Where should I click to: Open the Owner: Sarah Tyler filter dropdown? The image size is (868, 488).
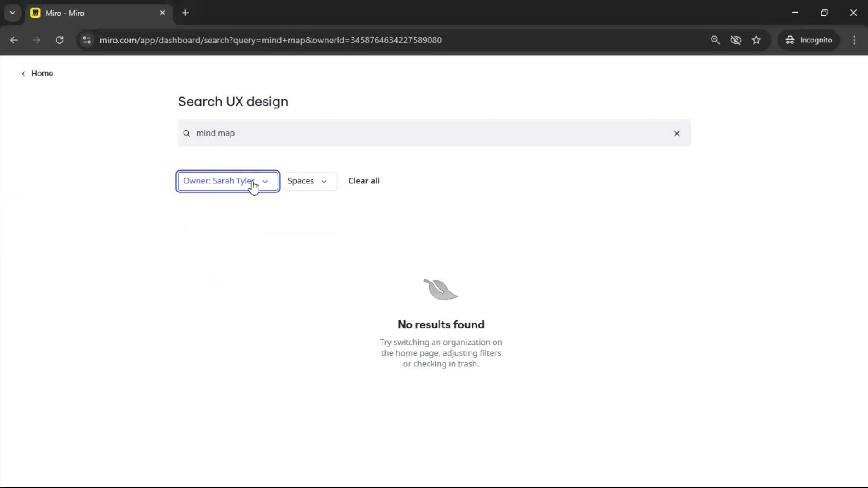(228, 181)
